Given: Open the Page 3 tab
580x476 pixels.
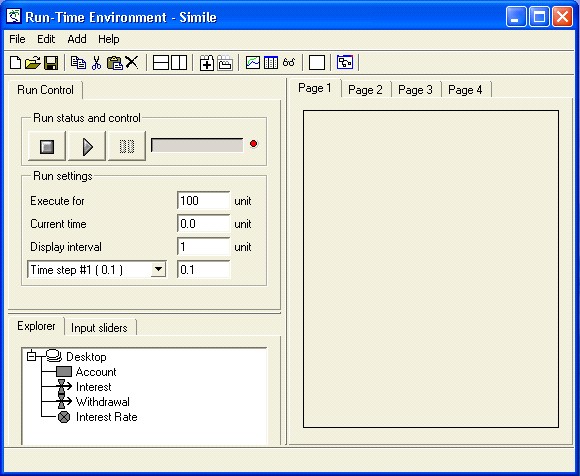Looking at the screenshot, I should 415,90.
